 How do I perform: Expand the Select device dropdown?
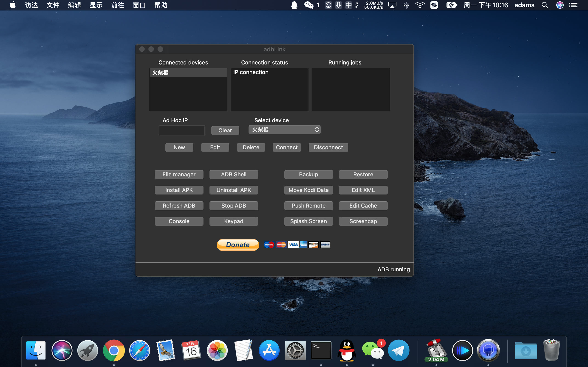[284, 130]
